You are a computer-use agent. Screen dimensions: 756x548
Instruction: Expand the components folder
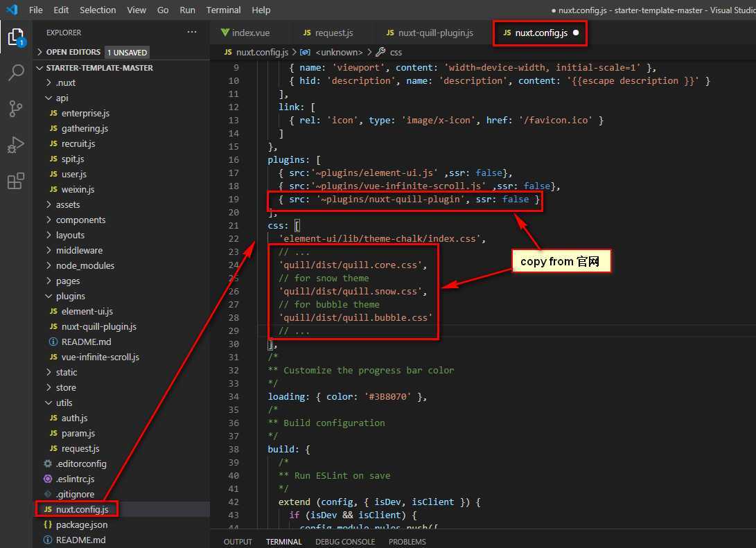tap(49, 220)
